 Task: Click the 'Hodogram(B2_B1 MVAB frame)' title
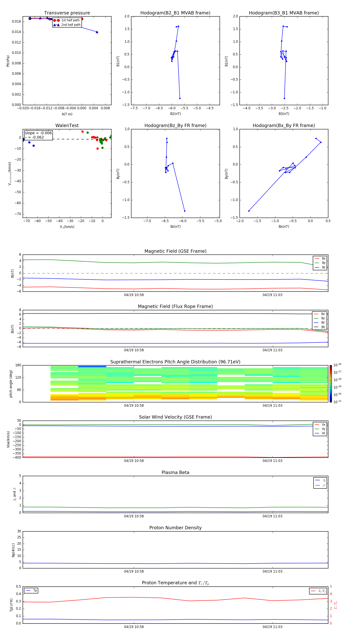[175, 13]
